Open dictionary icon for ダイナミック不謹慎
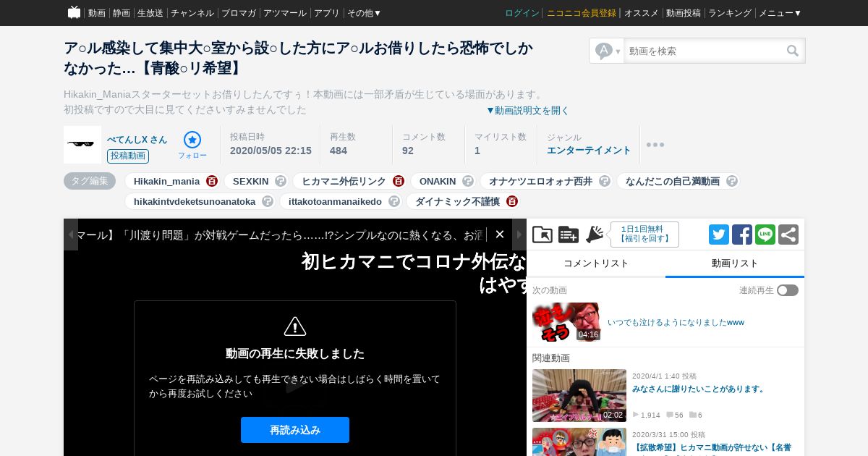 pos(512,201)
